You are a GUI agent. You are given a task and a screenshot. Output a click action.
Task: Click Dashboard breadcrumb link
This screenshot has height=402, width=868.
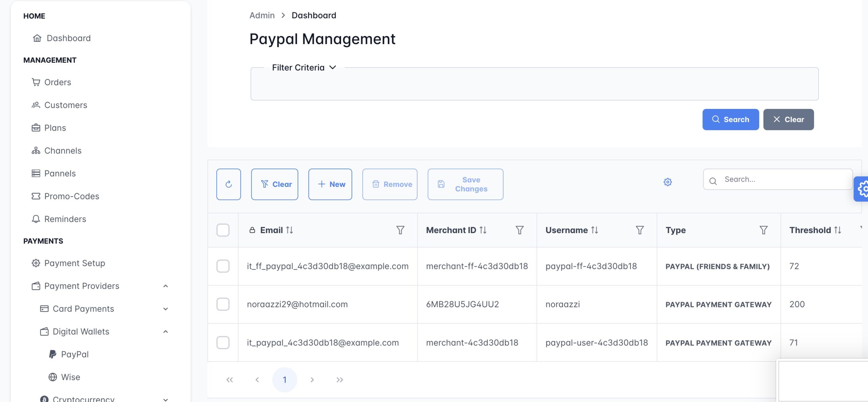coord(314,15)
